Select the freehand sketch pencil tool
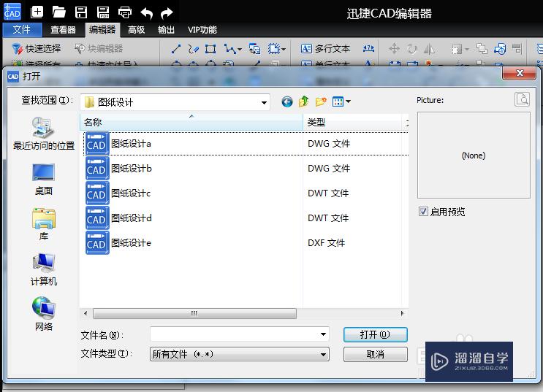 click(193, 49)
